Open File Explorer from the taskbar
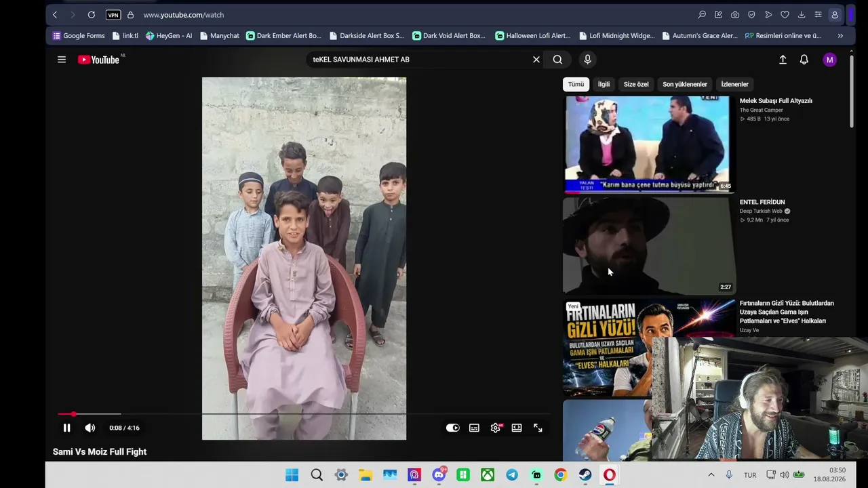 [x=366, y=475]
